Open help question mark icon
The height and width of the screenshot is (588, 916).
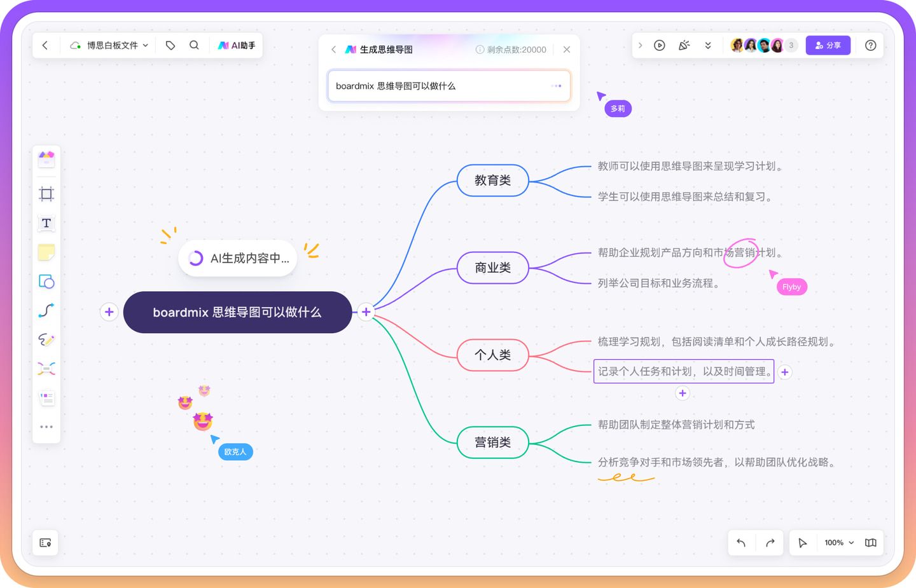(x=871, y=45)
